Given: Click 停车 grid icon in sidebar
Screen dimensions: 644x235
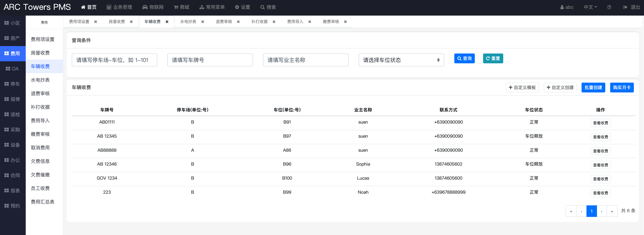Looking at the screenshot, I should [7, 84].
